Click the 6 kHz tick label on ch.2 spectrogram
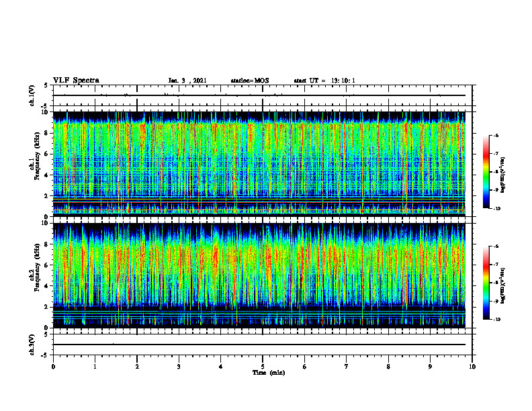This screenshot has width=532, height=411. [x=47, y=265]
